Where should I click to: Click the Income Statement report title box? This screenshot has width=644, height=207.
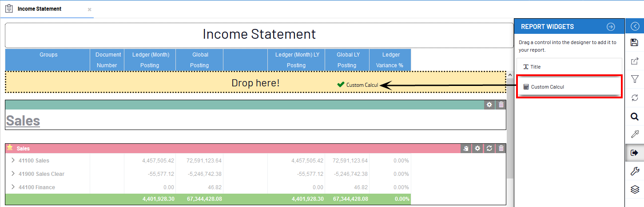point(259,35)
